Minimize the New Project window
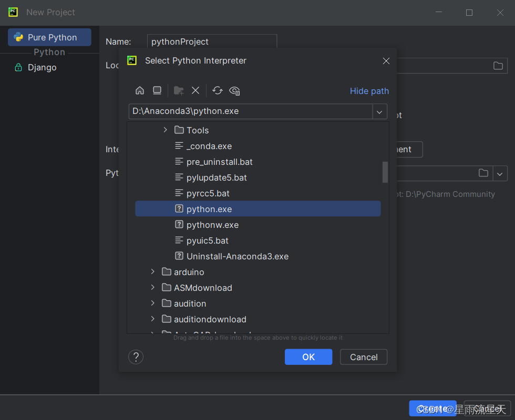 pos(439,13)
